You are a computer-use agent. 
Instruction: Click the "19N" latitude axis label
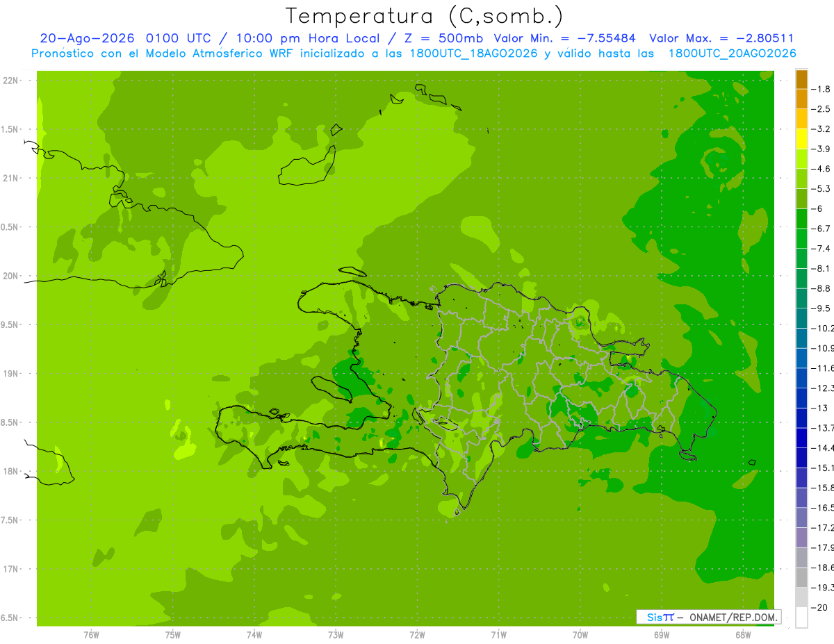(12, 374)
